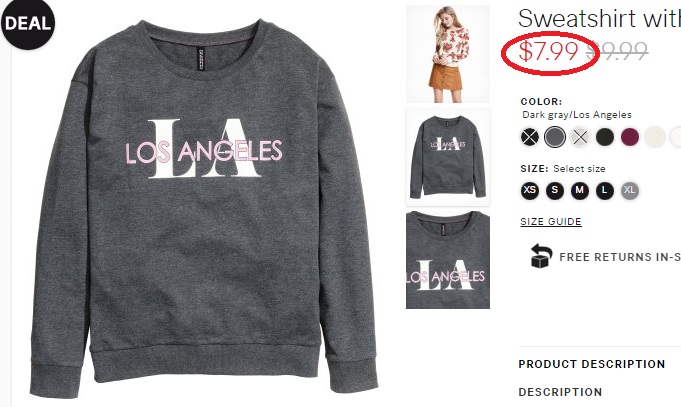The image size is (681, 407).
Task: Click the black DEAL badge
Action: click(28, 23)
